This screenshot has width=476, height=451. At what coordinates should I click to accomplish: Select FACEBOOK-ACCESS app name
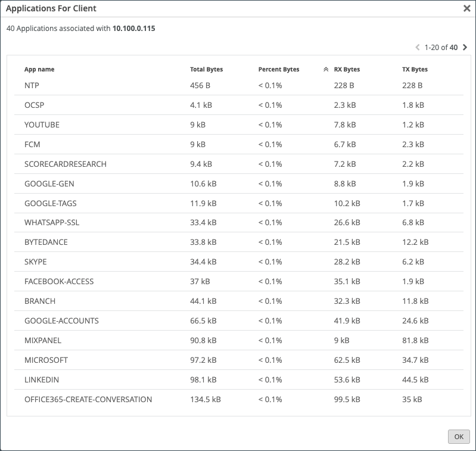pos(59,281)
